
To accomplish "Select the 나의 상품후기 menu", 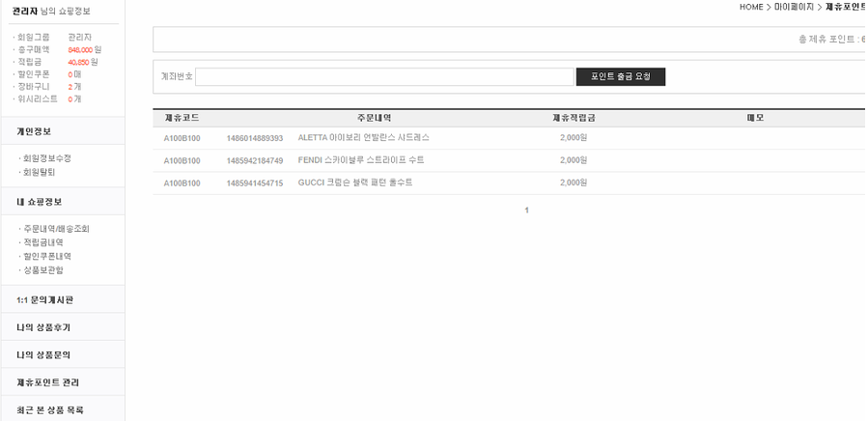I will click(43, 327).
